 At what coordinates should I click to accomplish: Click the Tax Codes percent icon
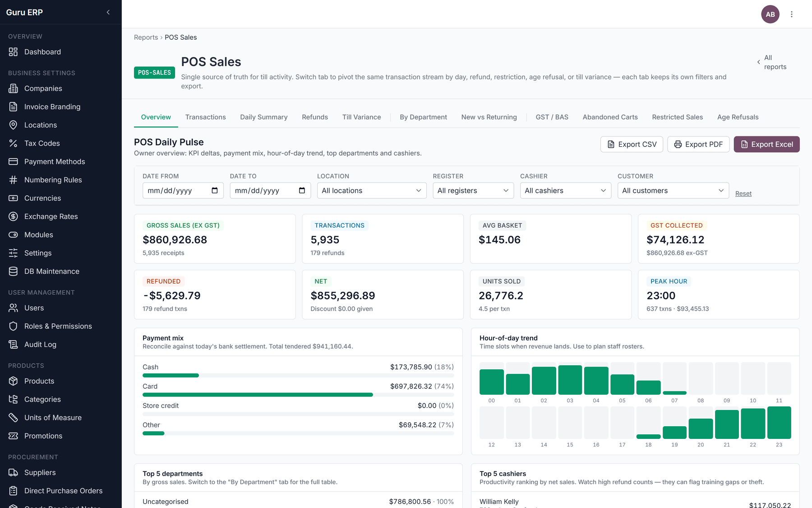coord(13,143)
